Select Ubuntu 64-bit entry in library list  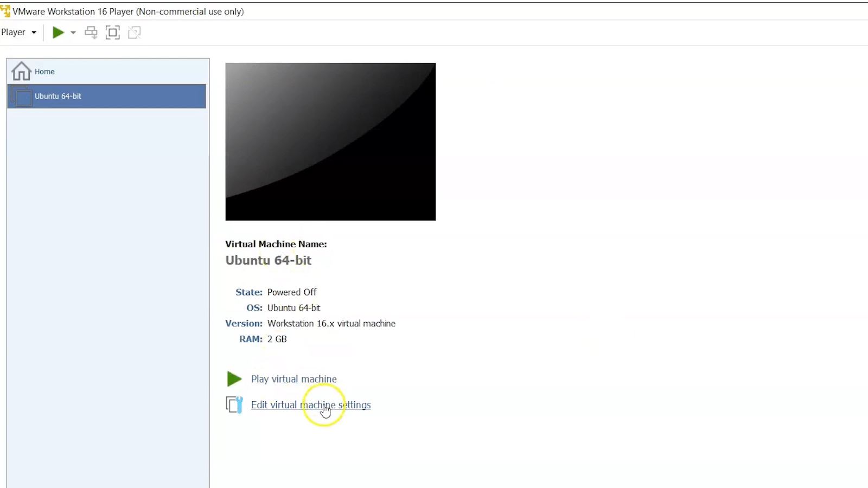58,97
